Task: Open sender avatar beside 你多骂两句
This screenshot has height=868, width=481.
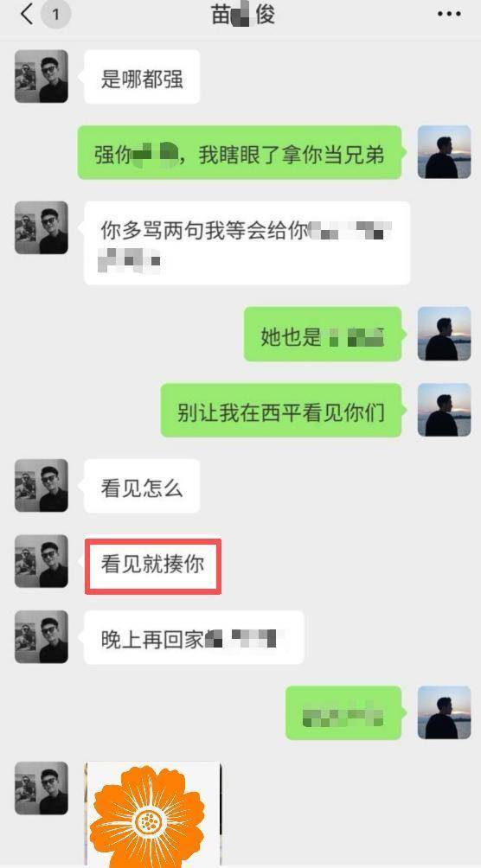Action: click(41, 227)
